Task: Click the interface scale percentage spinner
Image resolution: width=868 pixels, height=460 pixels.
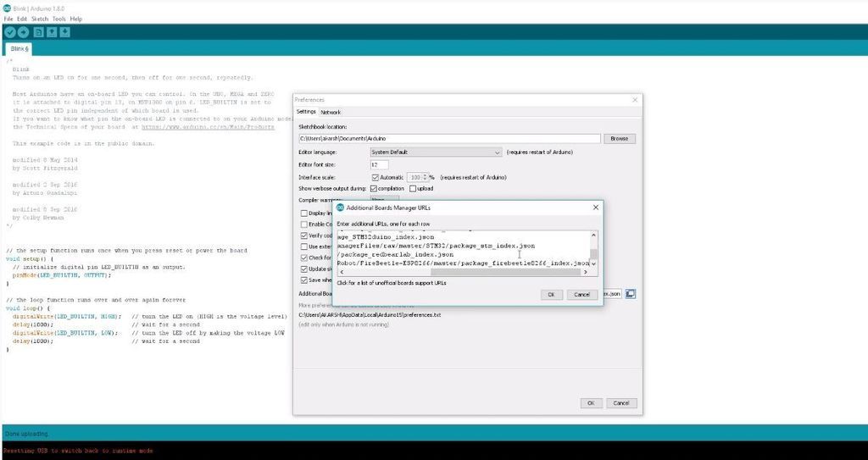Action: (417, 178)
